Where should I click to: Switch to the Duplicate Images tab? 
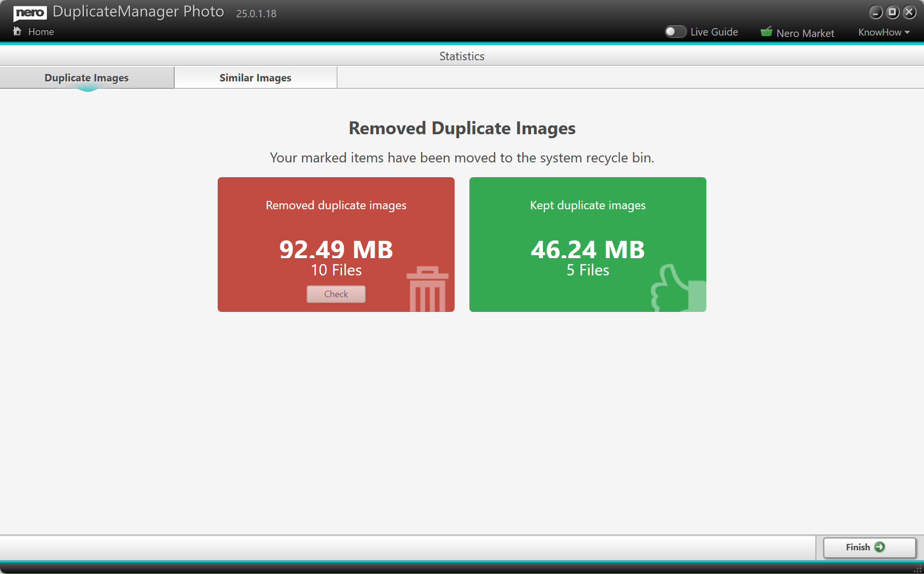(87, 77)
